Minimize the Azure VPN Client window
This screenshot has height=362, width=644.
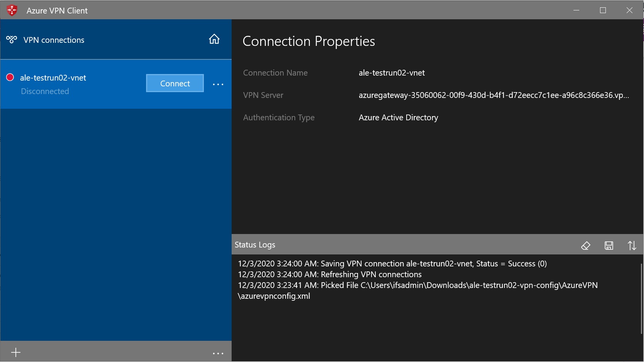[x=577, y=10]
